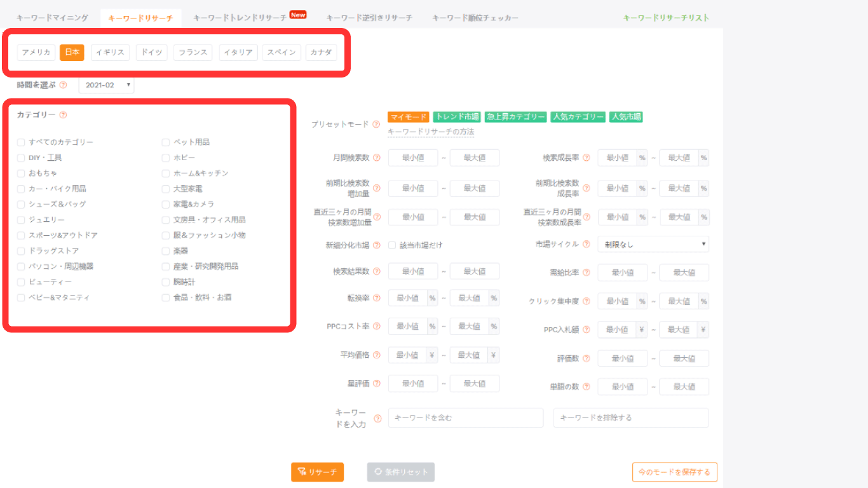Screen dimensions: 868x488
Task: Select the キーワードリサーチ tab
Action: (x=140, y=18)
